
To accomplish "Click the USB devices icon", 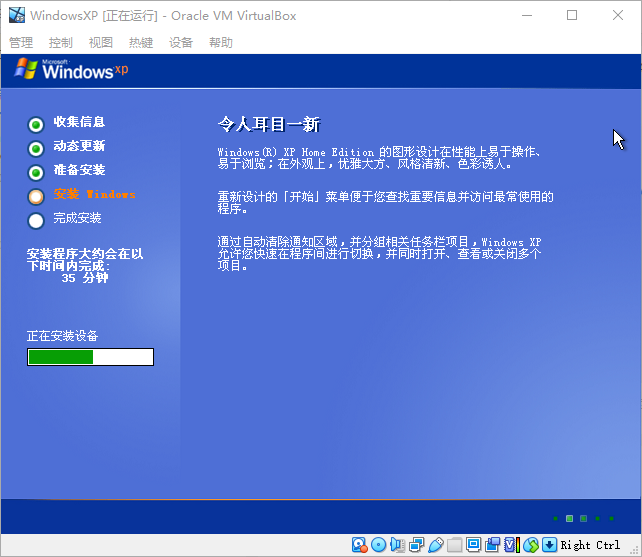I will coord(436,545).
